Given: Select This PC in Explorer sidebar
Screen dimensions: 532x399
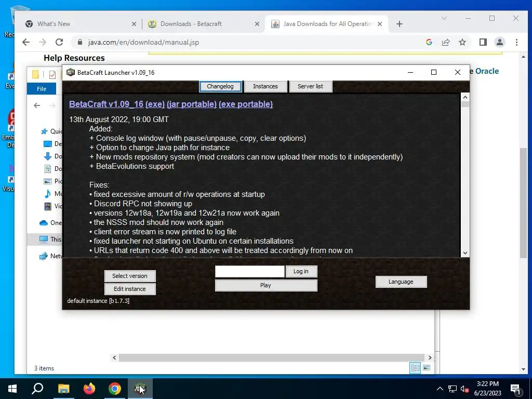Looking at the screenshot, I should tap(50, 239).
